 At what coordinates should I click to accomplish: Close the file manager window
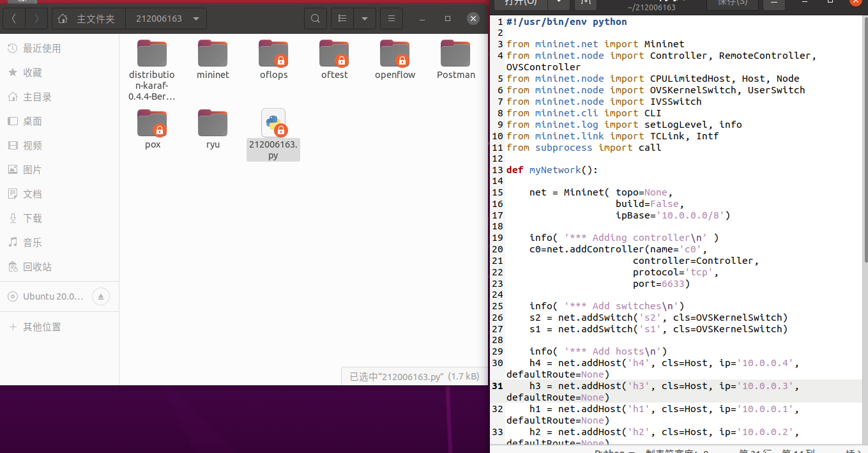[x=473, y=19]
